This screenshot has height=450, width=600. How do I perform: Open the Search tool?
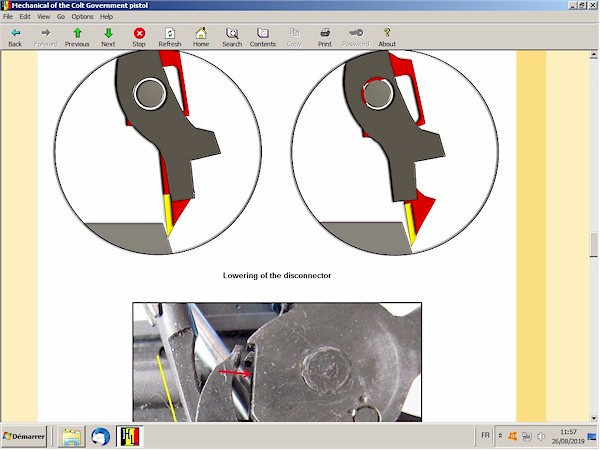pyautogui.click(x=232, y=37)
